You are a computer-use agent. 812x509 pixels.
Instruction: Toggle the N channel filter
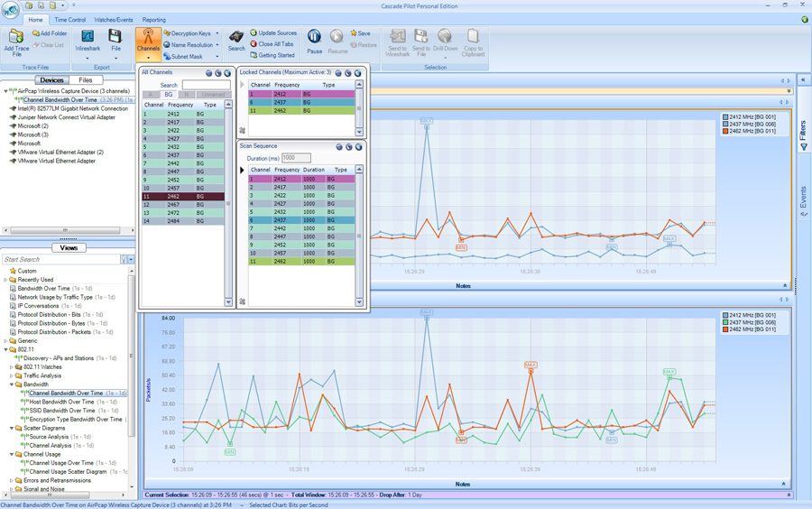(186, 94)
